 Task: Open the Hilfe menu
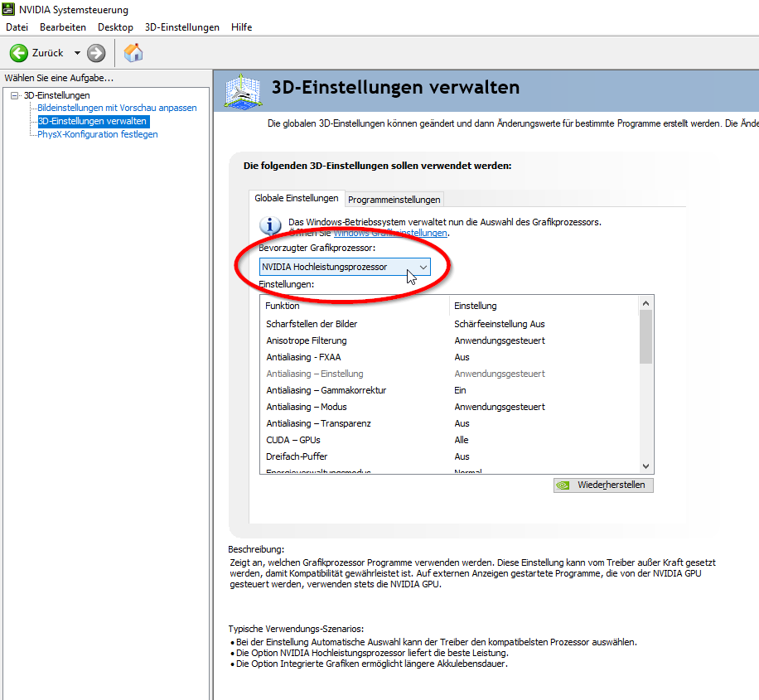(x=242, y=27)
